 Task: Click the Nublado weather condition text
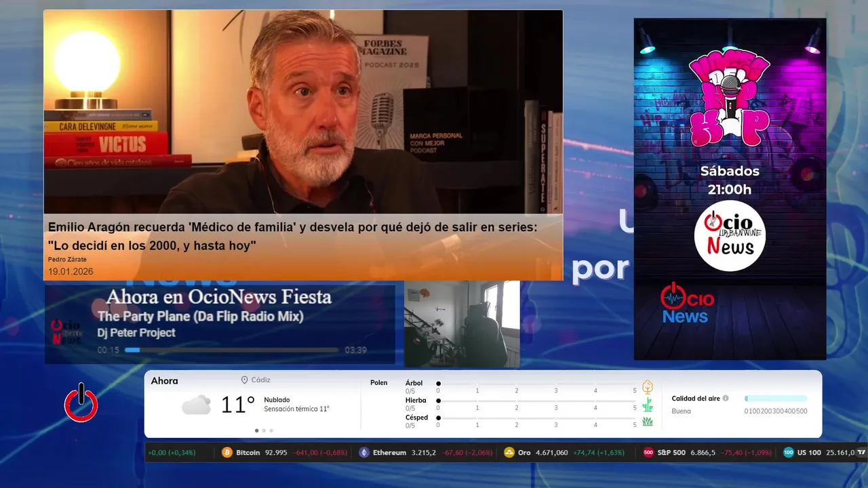point(277,400)
